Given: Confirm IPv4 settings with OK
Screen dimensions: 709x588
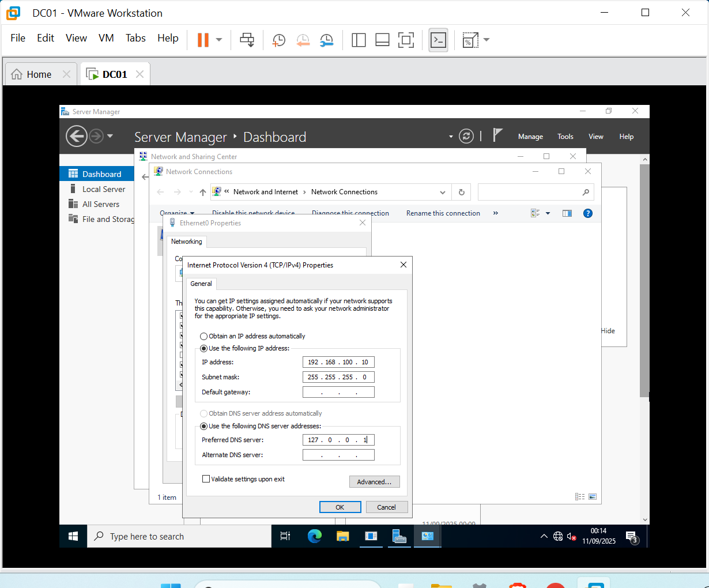Looking at the screenshot, I should pyautogui.click(x=340, y=507).
